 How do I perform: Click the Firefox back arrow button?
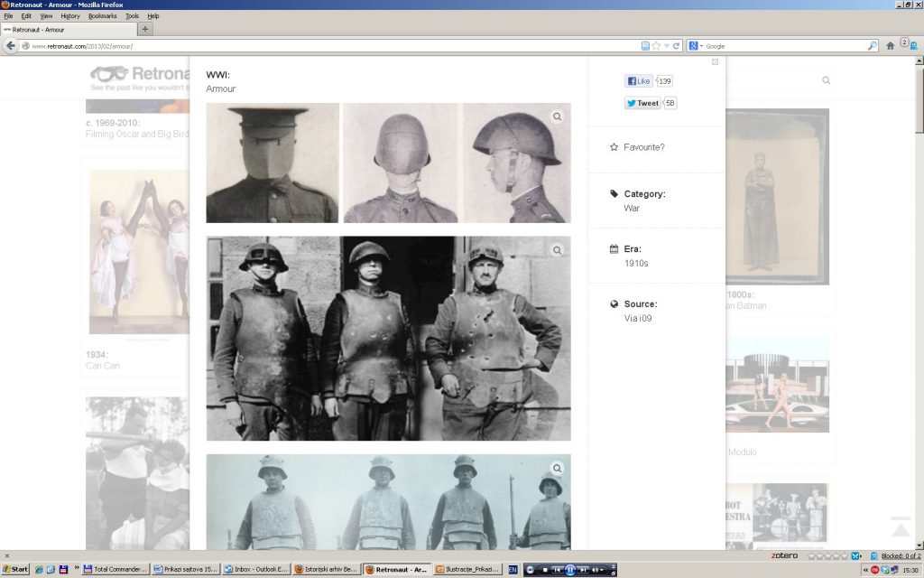pyautogui.click(x=11, y=46)
